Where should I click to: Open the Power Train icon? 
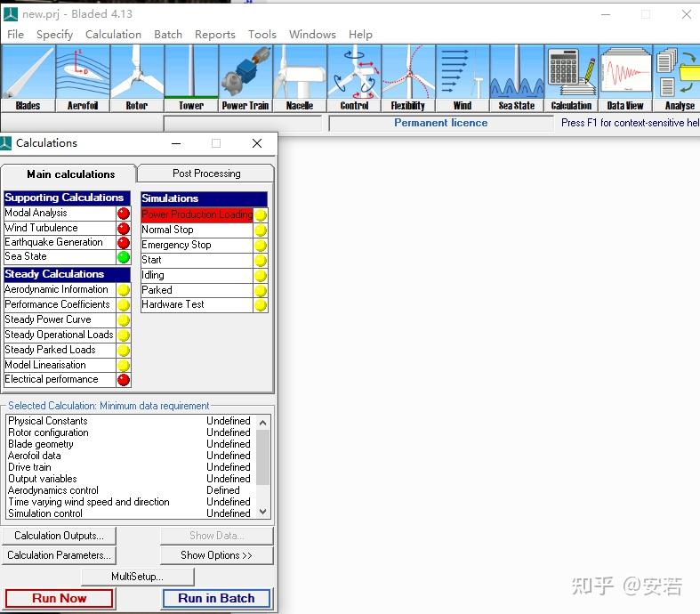(x=245, y=78)
